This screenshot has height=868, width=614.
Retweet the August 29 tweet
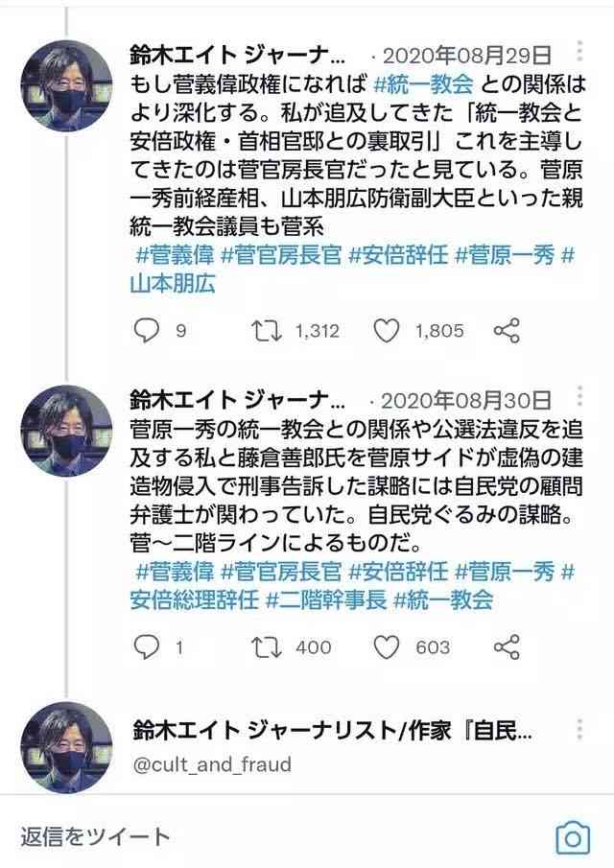(265, 331)
